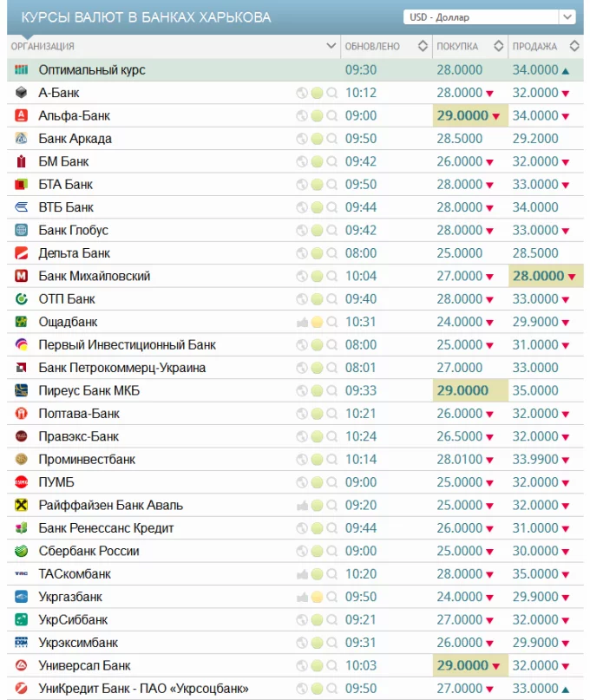Sort table by Покупка column arrows
The height and width of the screenshot is (700, 590).
point(498,45)
